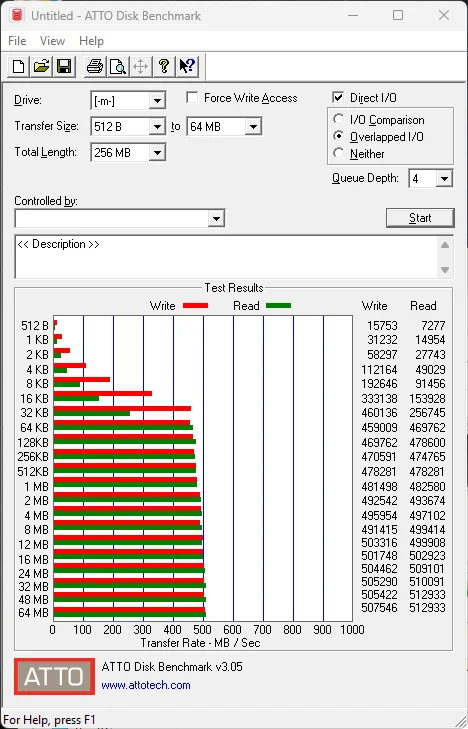Viewport: 468px width, 729px height.
Task: Open a benchmark file with folder icon
Action: coord(41,66)
